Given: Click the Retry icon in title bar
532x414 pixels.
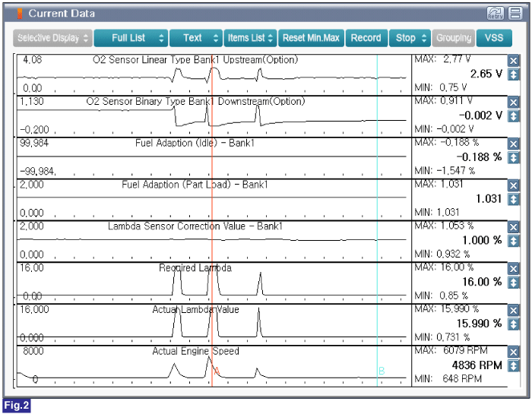Looking at the screenshot, I should tap(496, 14).
